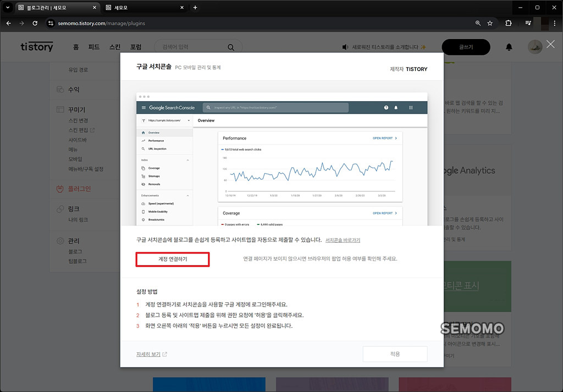Viewport: 563px width, 392px height.
Task: Select 스킨 변경 in sidebar
Action: pyautogui.click(x=78, y=120)
